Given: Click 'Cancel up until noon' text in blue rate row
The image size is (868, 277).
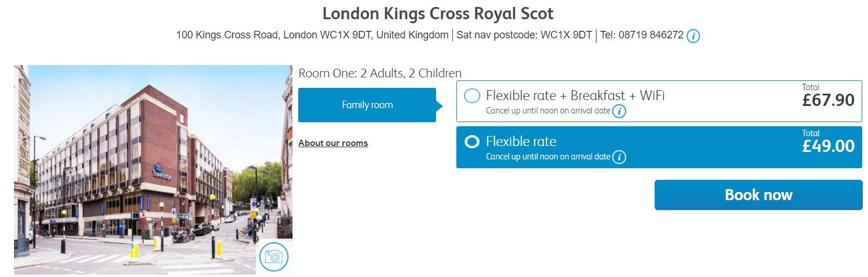Looking at the screenshot, I should click(548, 157).
